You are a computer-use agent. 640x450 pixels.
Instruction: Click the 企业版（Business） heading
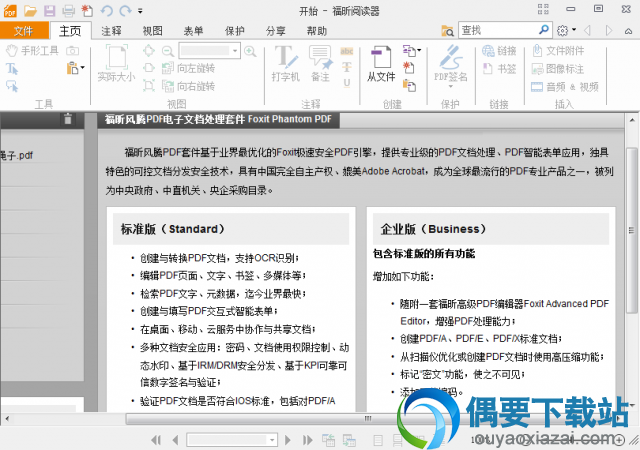433,229
